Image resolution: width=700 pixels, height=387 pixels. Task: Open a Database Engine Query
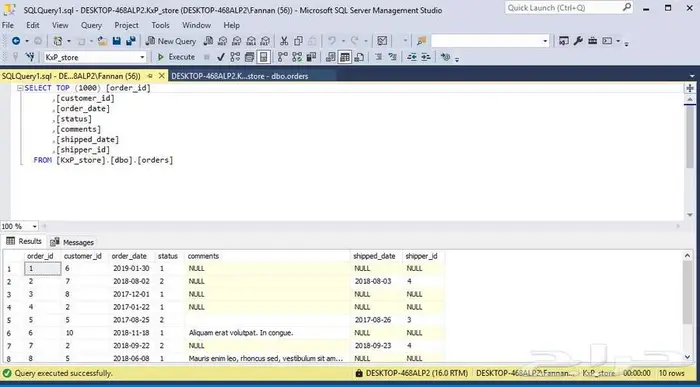[x=208, y=41]
